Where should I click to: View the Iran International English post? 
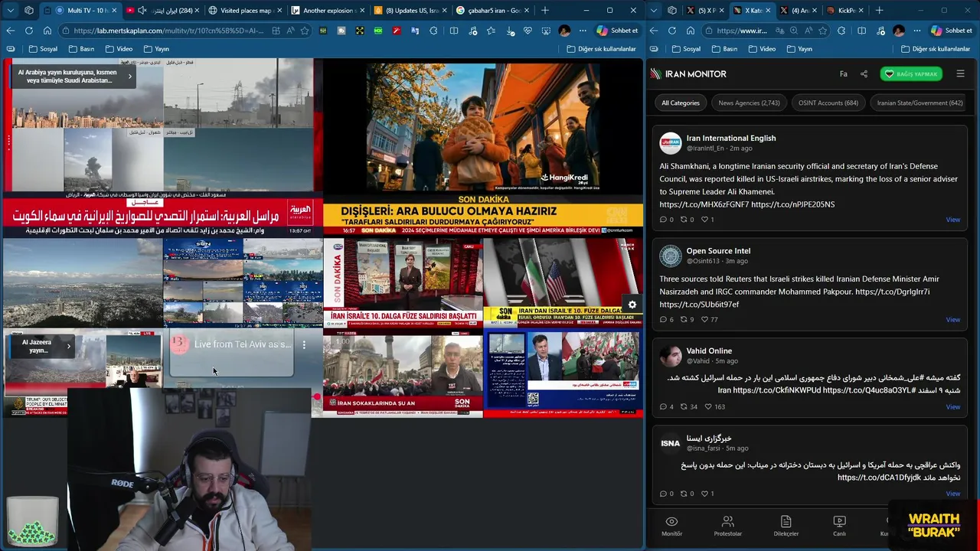click(952, 220)
